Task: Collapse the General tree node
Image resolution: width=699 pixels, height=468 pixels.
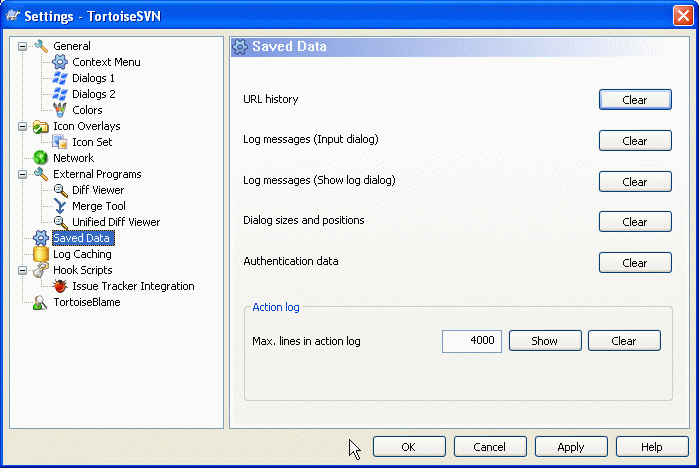Action: tap(23, 46)
